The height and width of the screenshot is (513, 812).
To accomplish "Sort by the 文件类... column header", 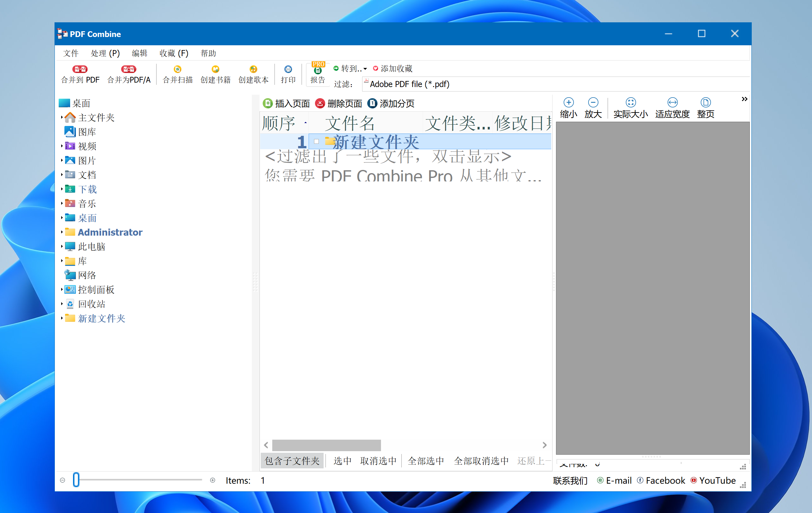I will pyautogui.click(x=457, y=123).
